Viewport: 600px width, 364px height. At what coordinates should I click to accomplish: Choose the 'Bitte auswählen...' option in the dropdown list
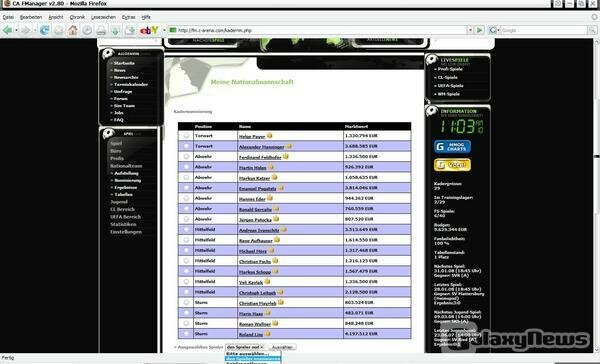tap(253, 354)
